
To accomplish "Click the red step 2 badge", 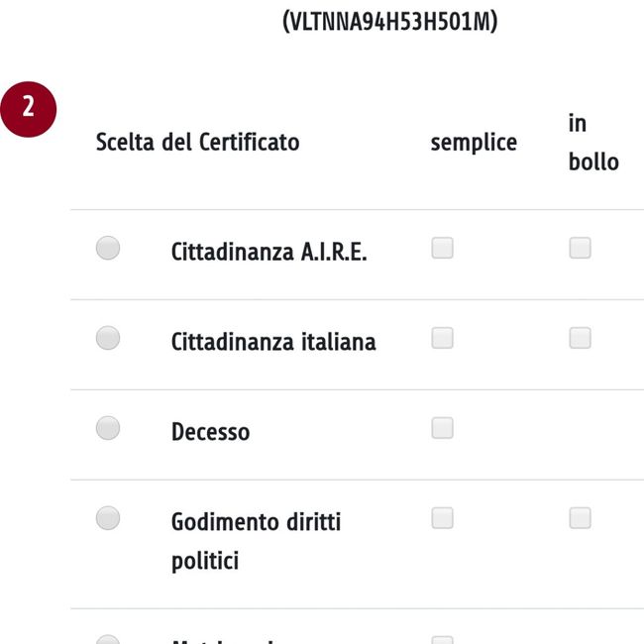I will 29,109.
